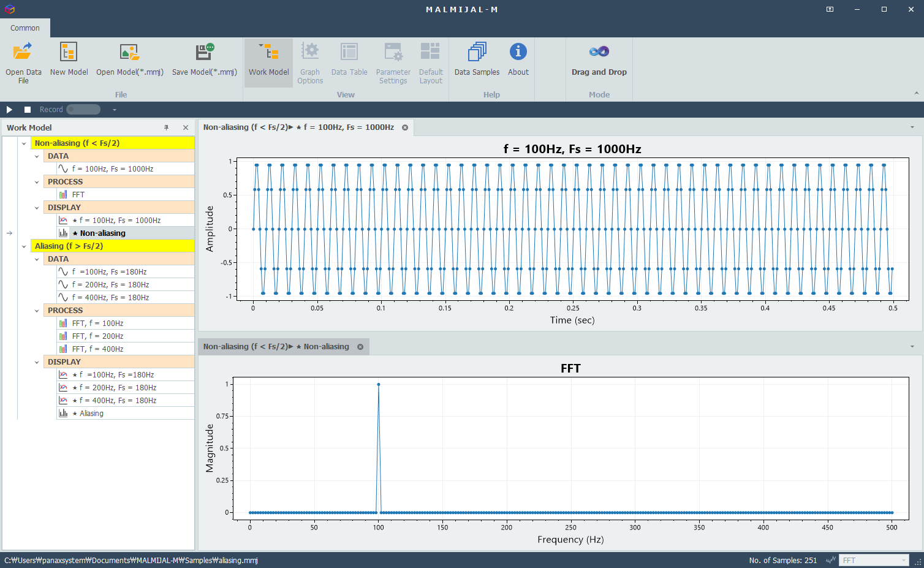The image size is (924, 568).
Task: Toggle the Record switch
Action: click(x=83, y=110)
